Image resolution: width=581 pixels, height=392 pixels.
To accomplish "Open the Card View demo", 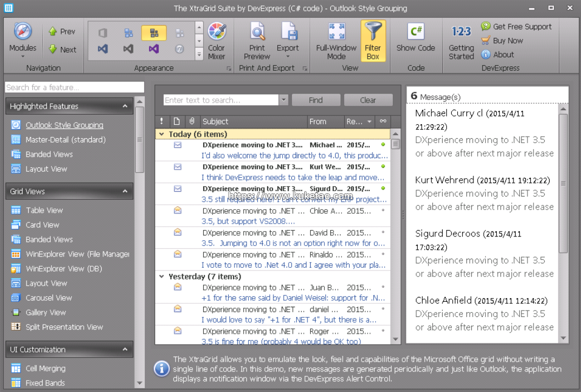I will coord(42,225).
